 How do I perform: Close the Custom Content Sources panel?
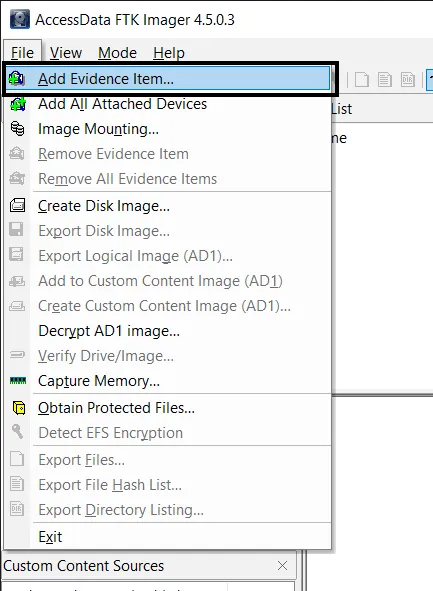283,565
